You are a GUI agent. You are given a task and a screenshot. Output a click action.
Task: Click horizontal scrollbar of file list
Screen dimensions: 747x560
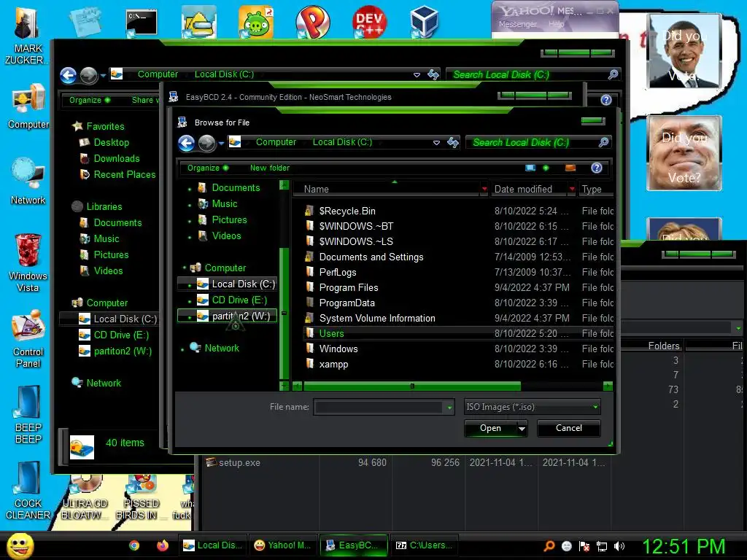coord(412,386)
